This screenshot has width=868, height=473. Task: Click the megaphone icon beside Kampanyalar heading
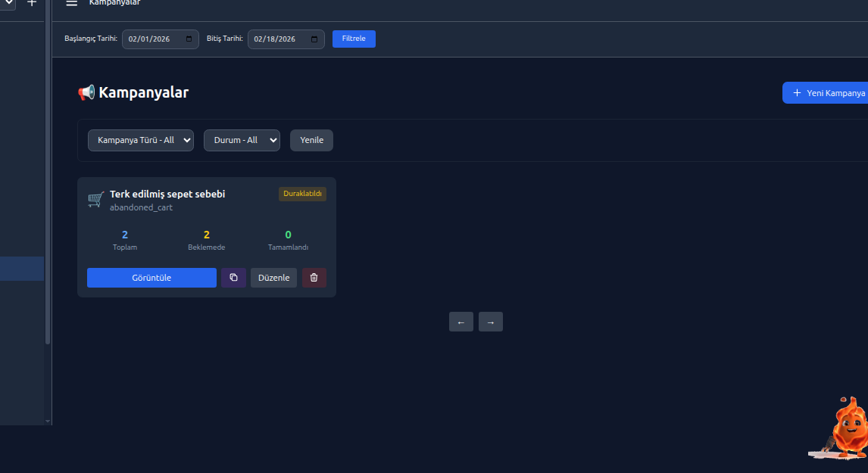tap(87, 92)
